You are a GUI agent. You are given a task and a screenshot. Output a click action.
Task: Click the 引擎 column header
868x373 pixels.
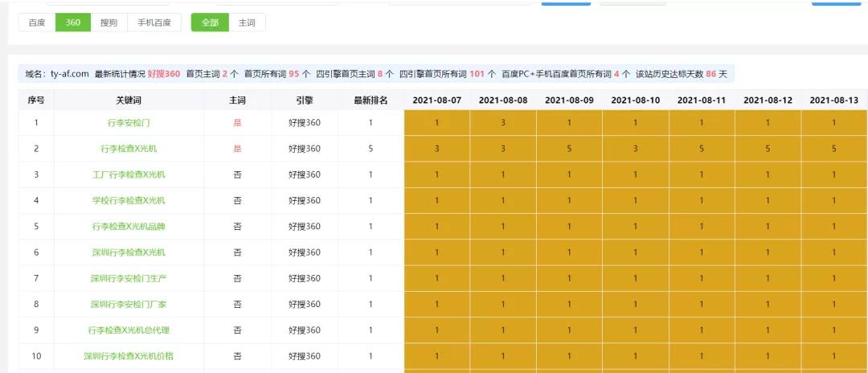[x=305, y=100]
